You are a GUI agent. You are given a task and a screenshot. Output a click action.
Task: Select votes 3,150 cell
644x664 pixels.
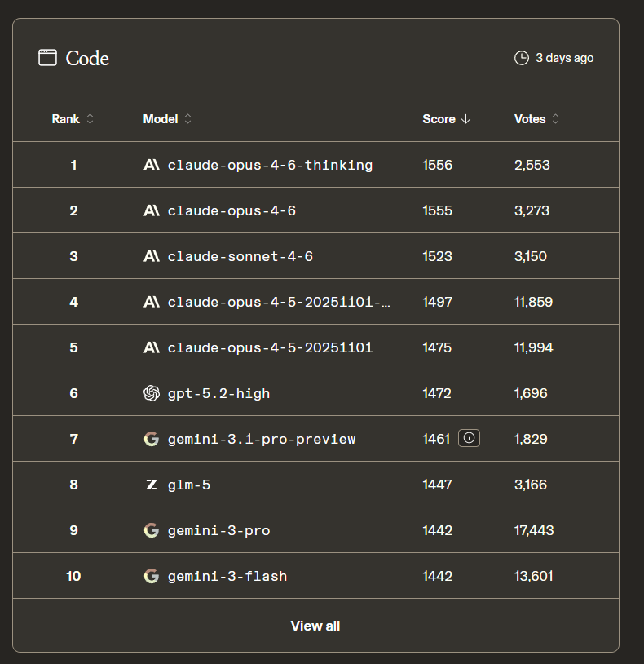tap(531, 256)
